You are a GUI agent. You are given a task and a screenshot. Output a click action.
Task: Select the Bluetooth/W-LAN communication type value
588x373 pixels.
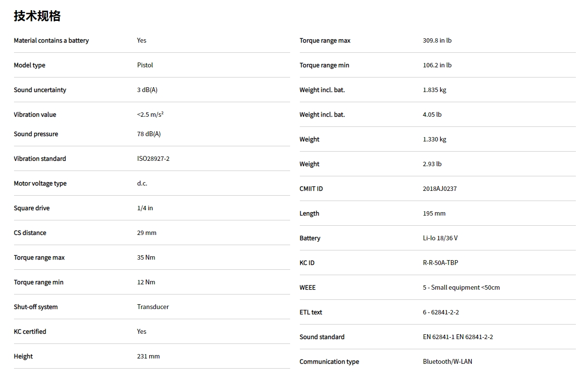[447, 362]
